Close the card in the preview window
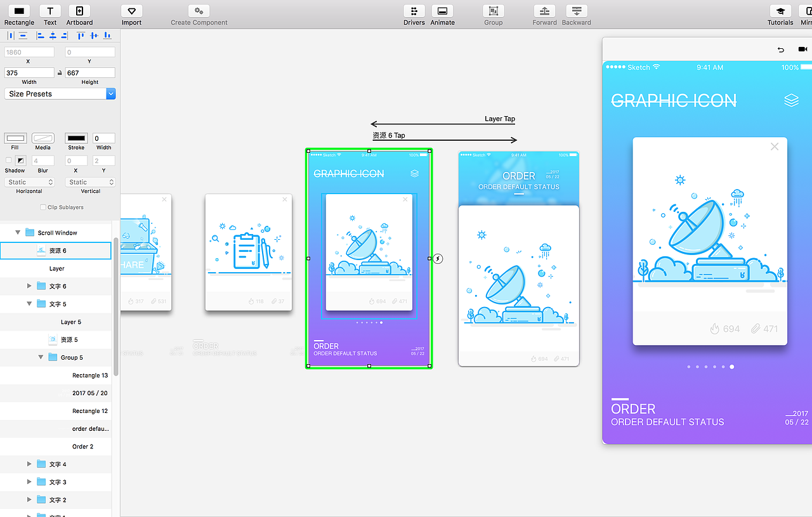 pyautogui.click(x=775, y=147)
